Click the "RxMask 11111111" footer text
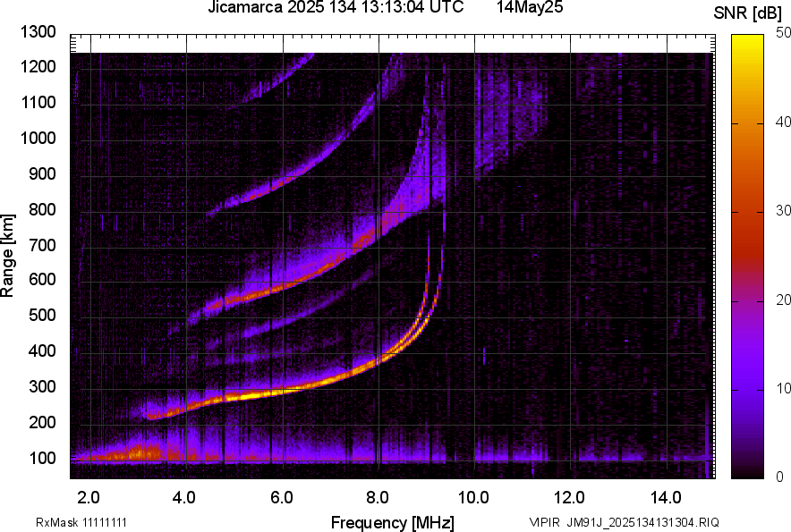The width and height of the screenshot is (791, 532). [x=81, y=522]
